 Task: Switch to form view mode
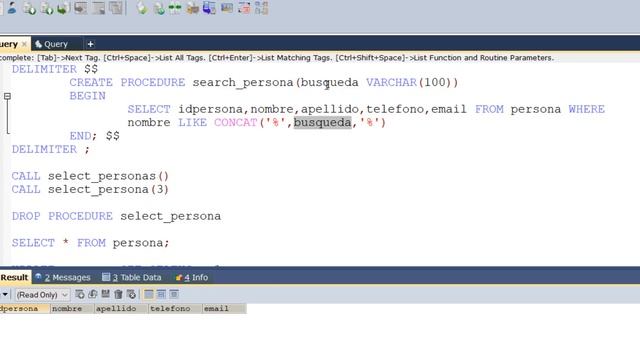coord(161,294)
